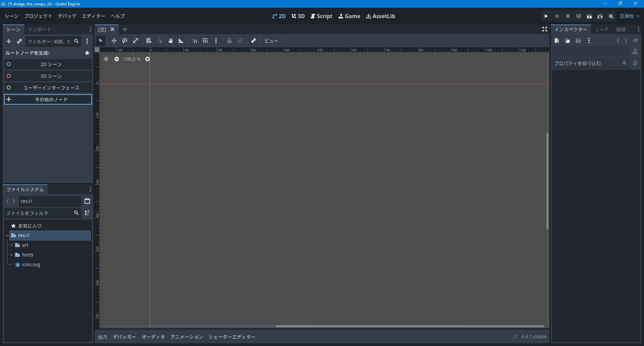The image size is (644, 346).
Task: Open the skeleton options bone icon
Action: (254, 41)
